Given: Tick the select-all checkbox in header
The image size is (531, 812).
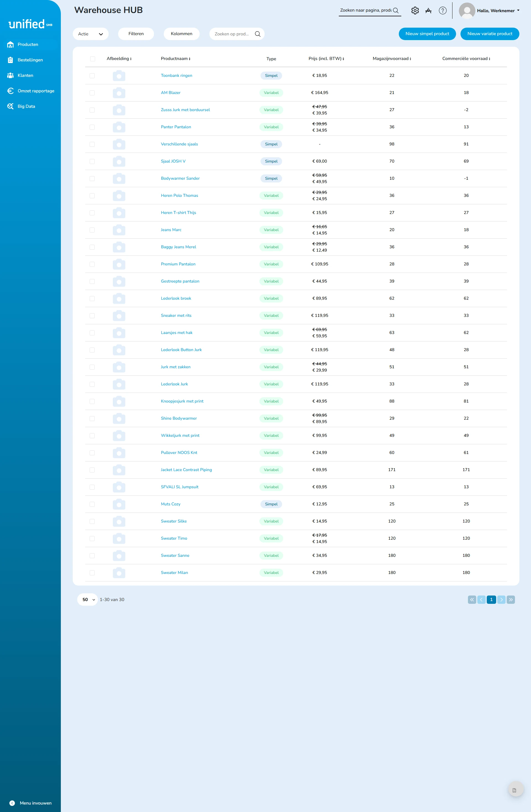Looking at the screenshot, I should point(92,59).
